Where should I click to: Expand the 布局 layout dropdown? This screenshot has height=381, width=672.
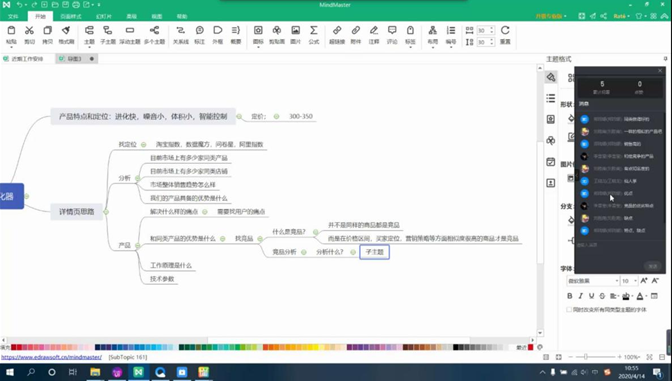click(432, 35)
